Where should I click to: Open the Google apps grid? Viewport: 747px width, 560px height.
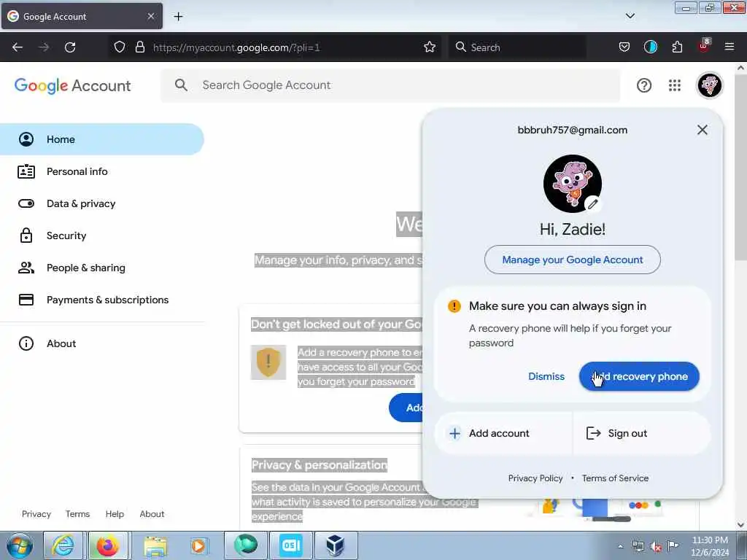[675, 85]
